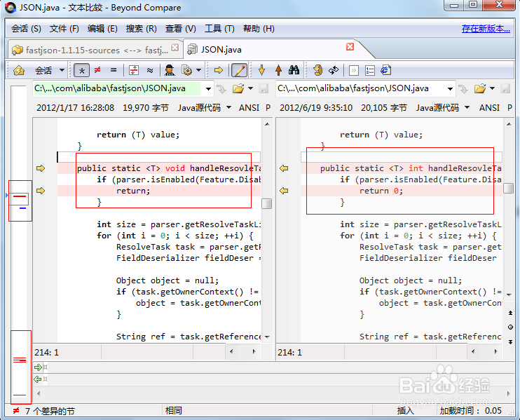Viewport: 520px width, 420px height.
Task: Copy the void handleResolveTask line to right
Action: tap(41, 168)
